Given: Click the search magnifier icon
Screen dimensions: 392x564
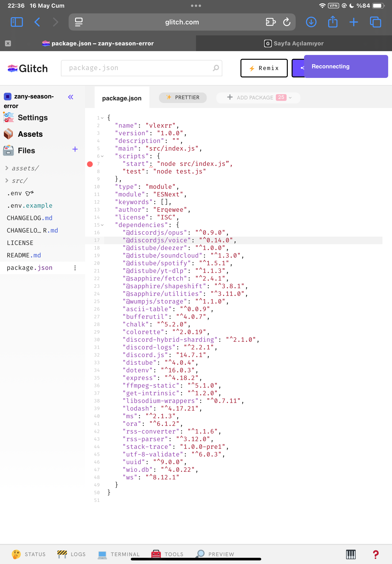Looking at the screenshot, I should (216, 68).
